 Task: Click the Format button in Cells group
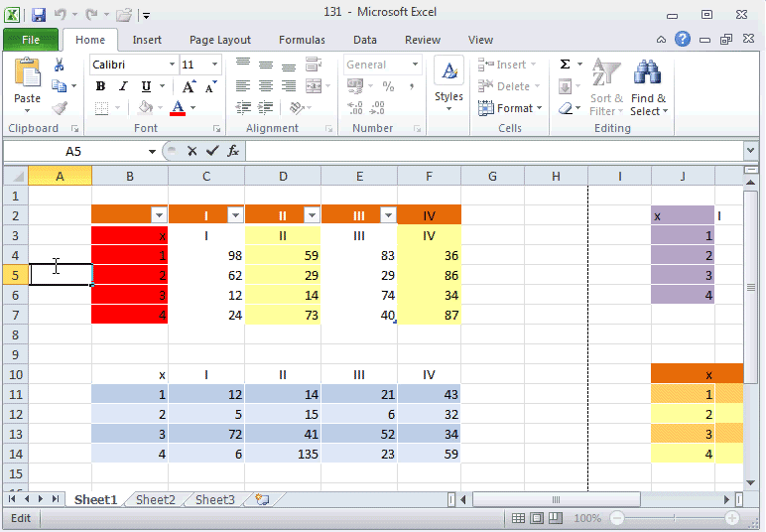510,108
